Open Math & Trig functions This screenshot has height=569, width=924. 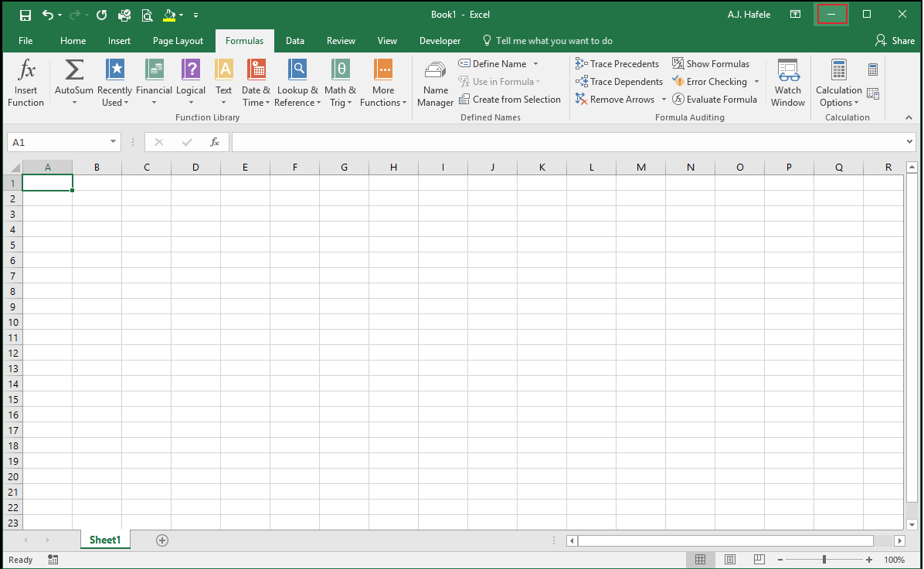(341, 83)
